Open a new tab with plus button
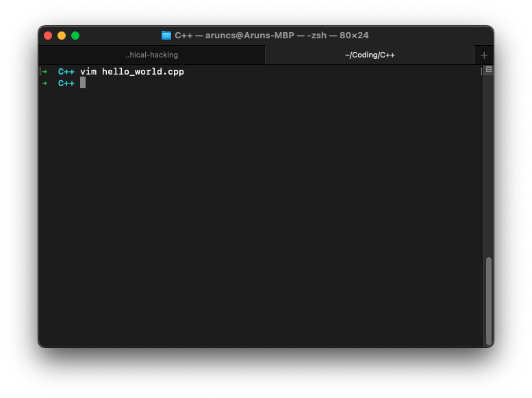The height and width of the screenshot is (398, 532). coord(484,55)
